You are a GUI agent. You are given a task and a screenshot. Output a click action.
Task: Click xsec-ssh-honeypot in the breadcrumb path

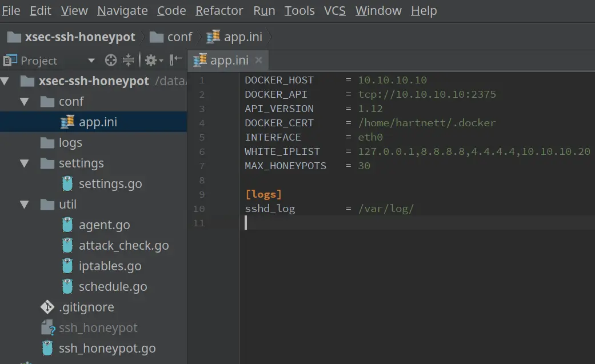(80, 37)
